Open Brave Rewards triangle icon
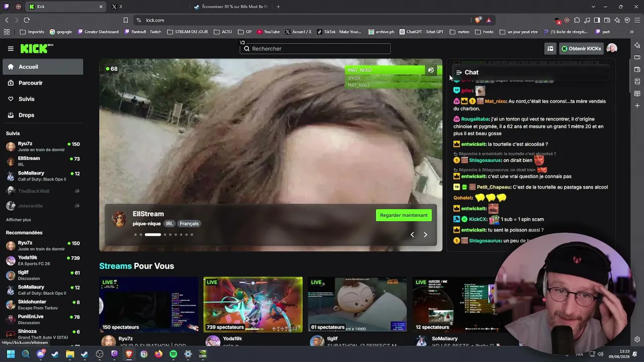The height and width of the screenshot is (362, 644). (x=489, y=20)
